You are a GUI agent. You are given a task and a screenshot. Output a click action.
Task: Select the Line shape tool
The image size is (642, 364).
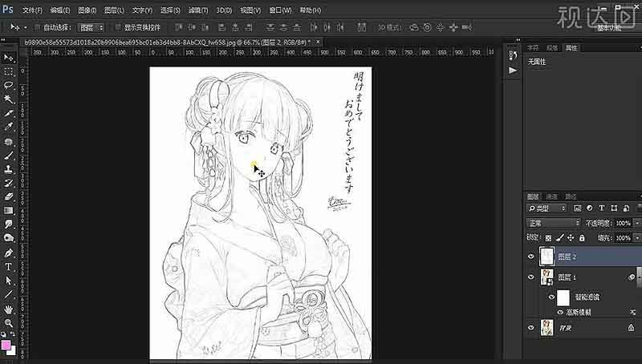click(8, 294)
